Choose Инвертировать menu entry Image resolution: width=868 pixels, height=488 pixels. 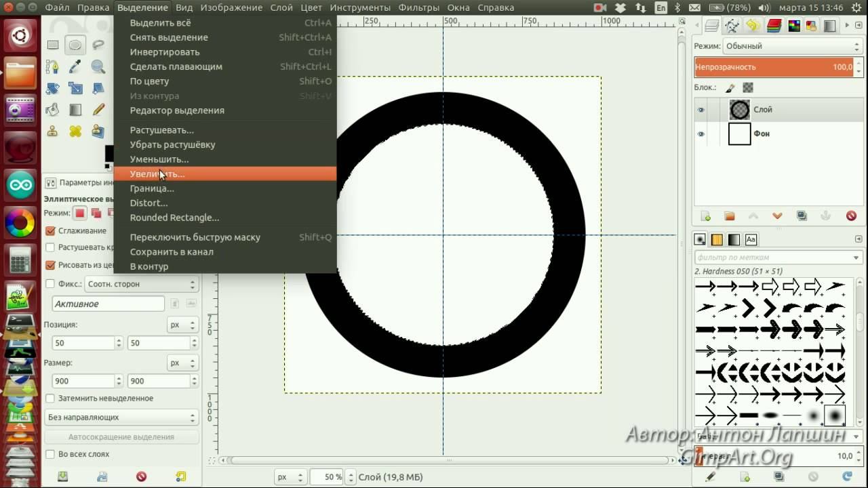(x=224, y=52)
